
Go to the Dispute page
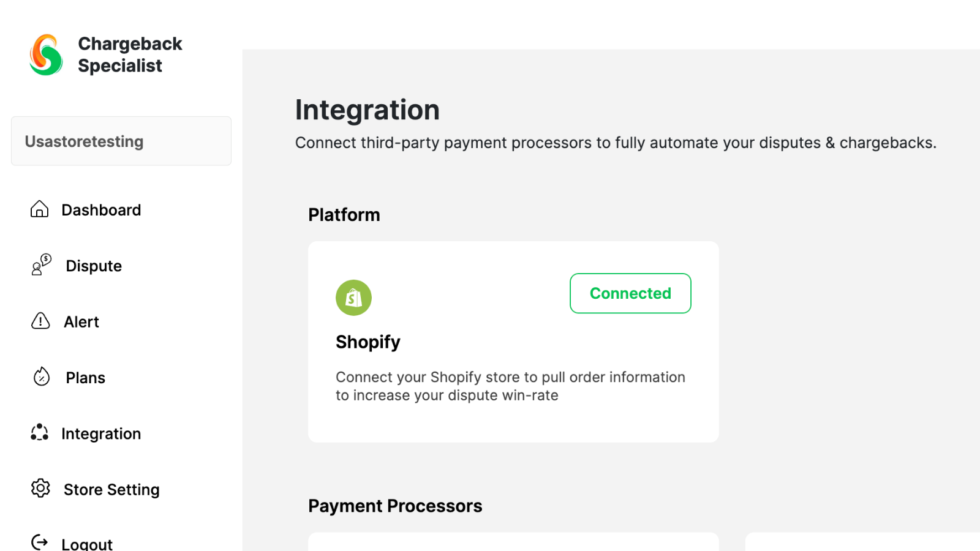pyautogui.click(x=94, y=266)
